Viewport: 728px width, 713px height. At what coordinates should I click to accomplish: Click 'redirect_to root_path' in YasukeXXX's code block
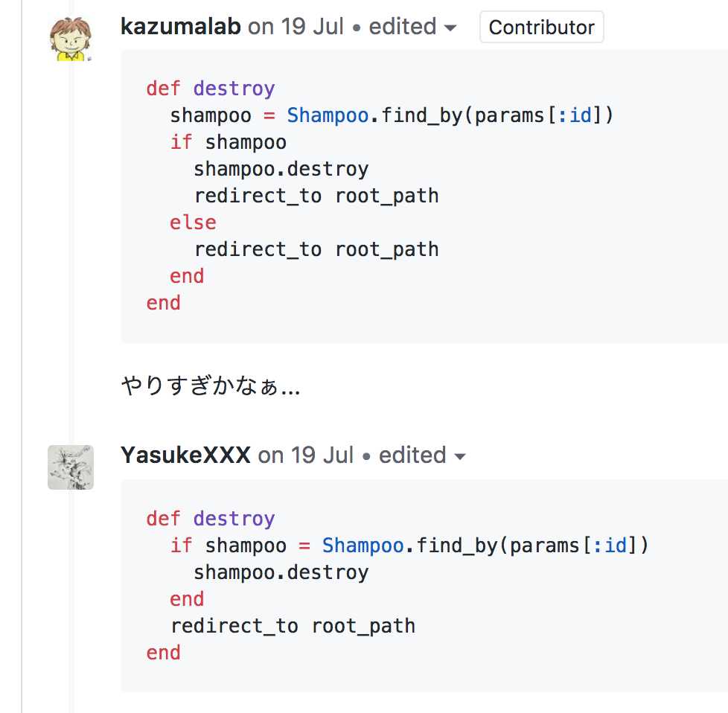tap(293, 626)
